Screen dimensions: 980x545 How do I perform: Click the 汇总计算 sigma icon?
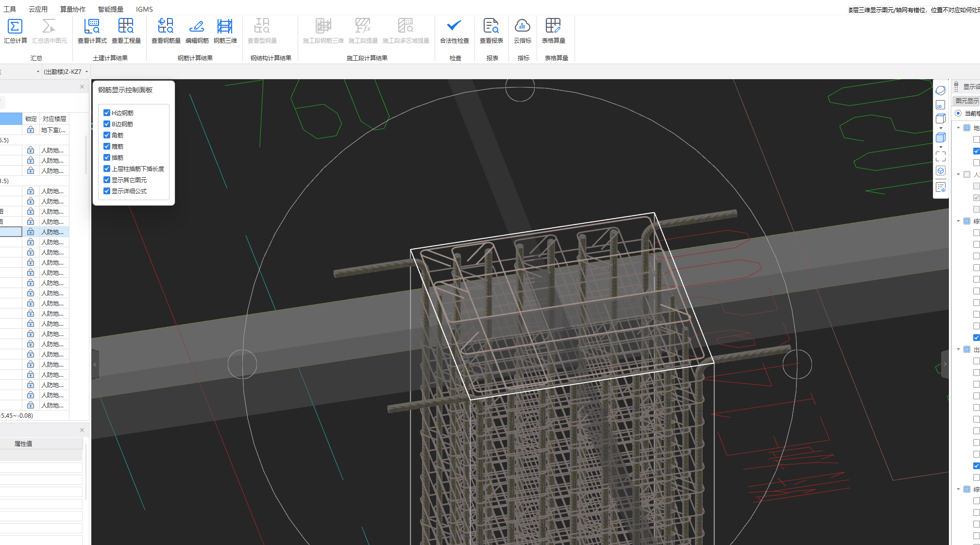click(15, 26)
